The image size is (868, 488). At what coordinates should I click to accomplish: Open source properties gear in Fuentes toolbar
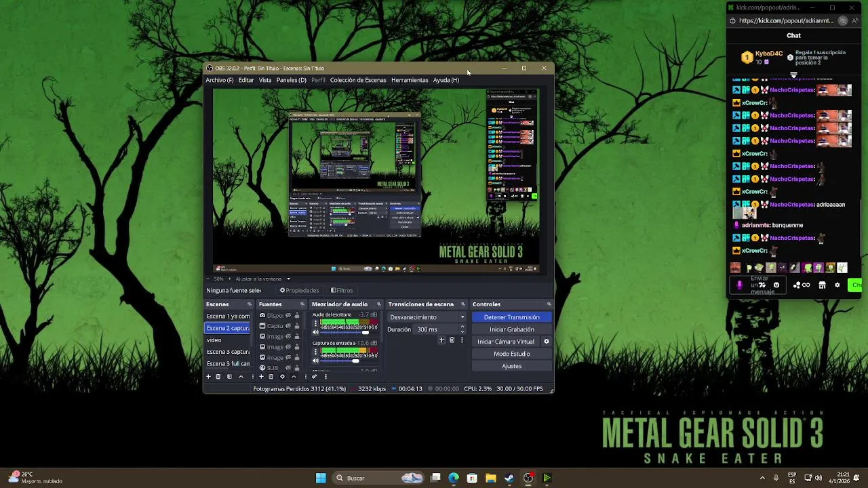(282, 377)
